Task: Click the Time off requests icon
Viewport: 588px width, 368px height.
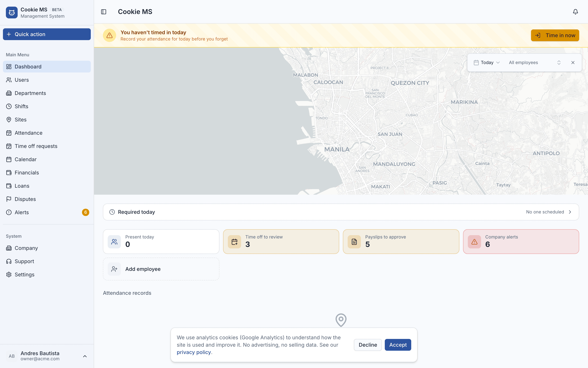Action: 9,146
